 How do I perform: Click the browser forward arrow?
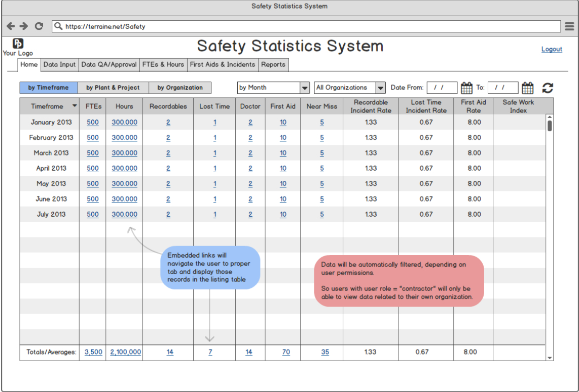(x=24, y=26)
